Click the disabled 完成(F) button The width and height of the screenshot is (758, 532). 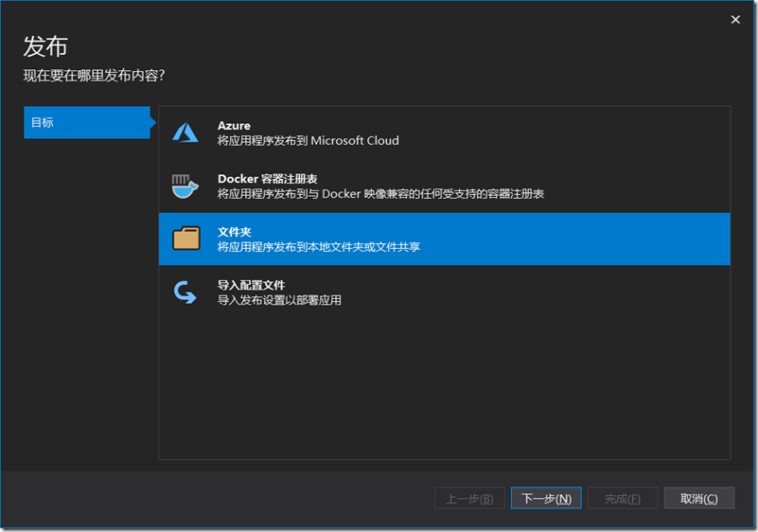tap(623, 498)
